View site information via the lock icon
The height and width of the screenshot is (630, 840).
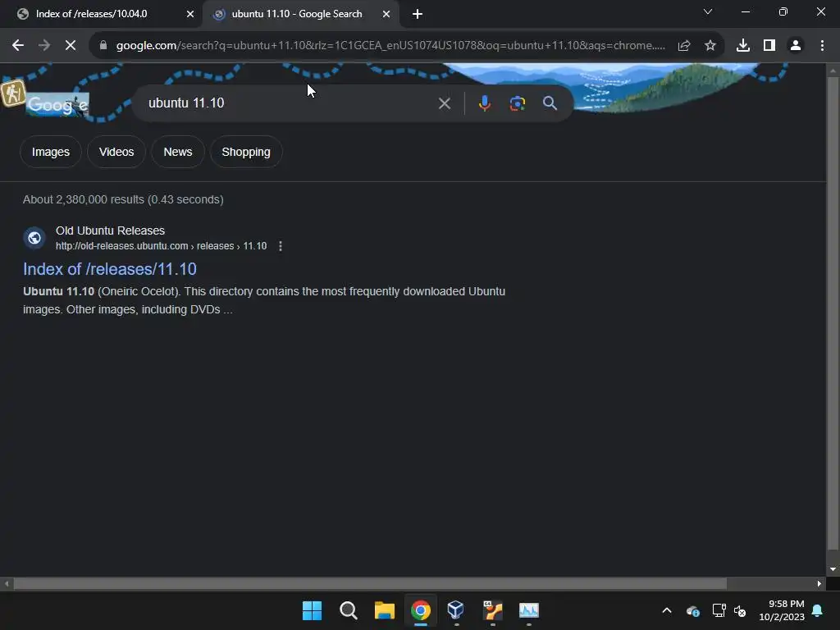[103, 46]
